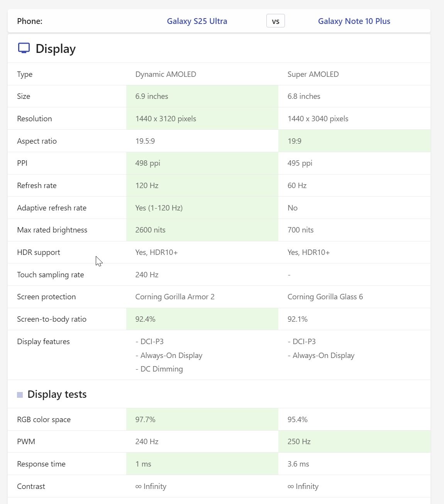Click the Size row label
This screenshot has height=504, width=444.
[x=24, y=96]
